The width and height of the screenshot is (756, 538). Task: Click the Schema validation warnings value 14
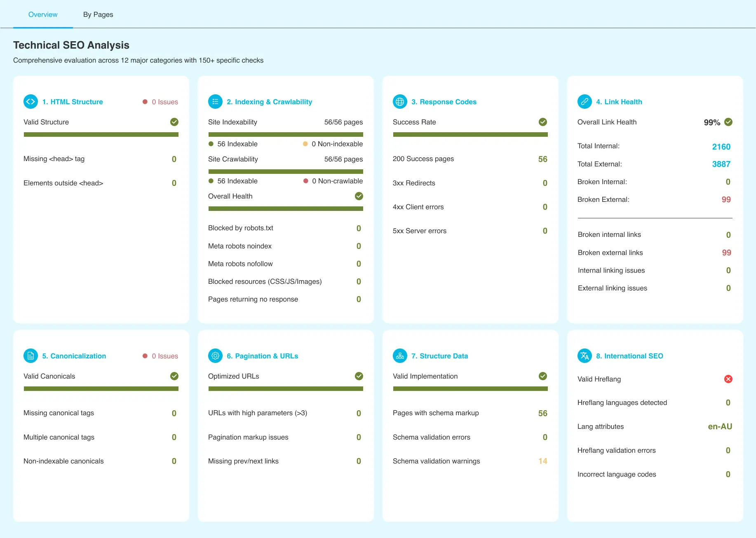coord(542,461)
